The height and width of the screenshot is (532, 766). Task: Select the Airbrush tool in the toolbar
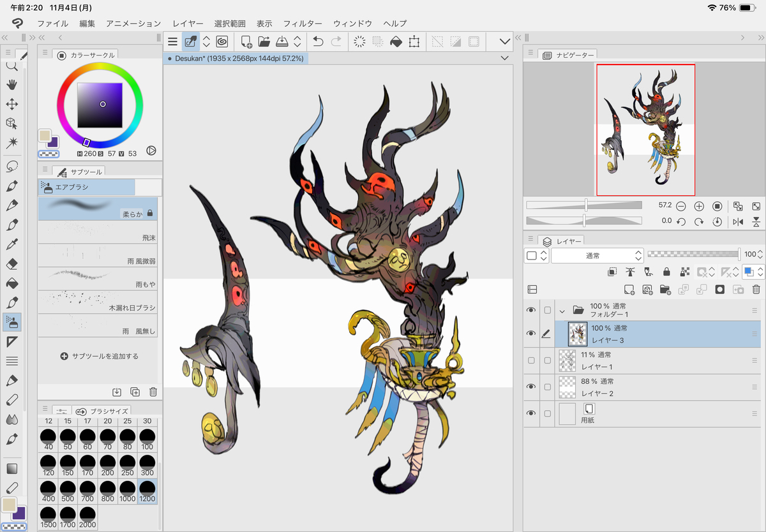(11, 322)
